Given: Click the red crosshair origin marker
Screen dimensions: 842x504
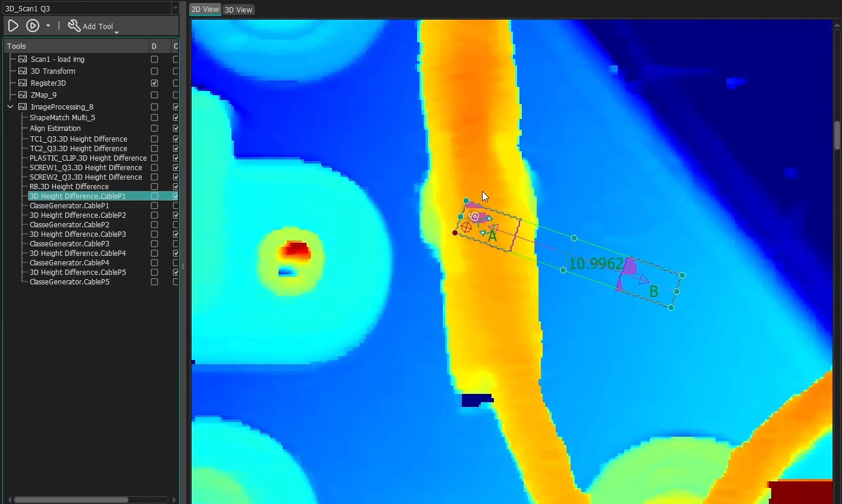Looking at the screenshot, I should point(467,227).
